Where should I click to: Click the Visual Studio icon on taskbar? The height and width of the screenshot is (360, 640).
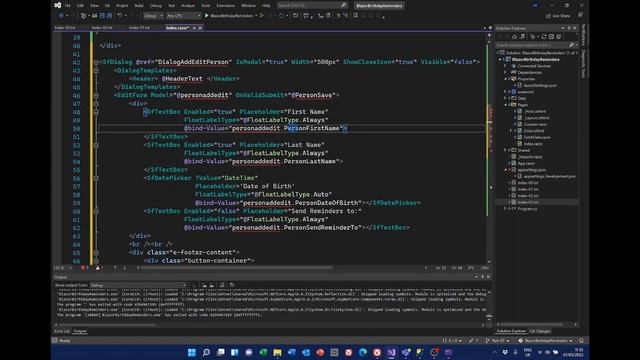pyautogui.click(x=391, y=352)
